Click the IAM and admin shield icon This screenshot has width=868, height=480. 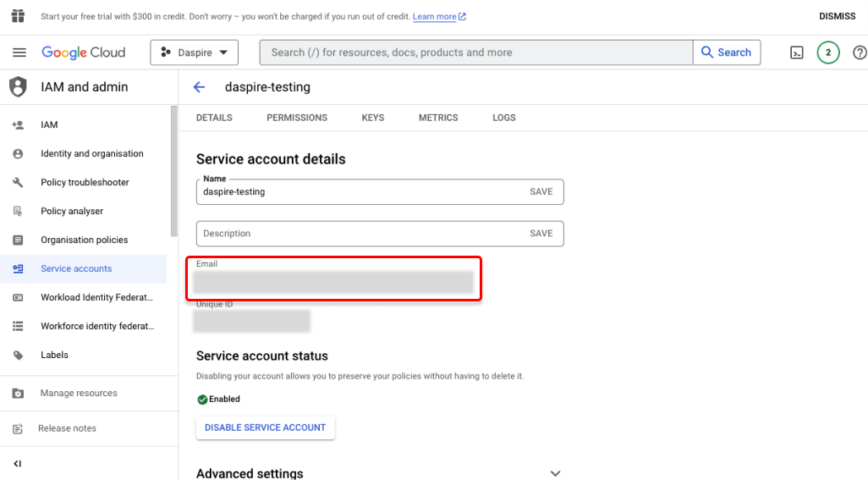(x=18, y=87)
